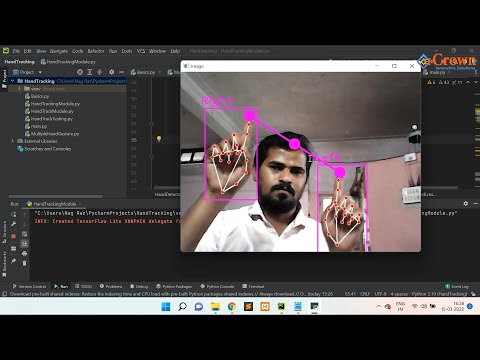Click the print icon in Run panel
The height and width of the screenshot is (360, 480).
[x=24, y=254]
